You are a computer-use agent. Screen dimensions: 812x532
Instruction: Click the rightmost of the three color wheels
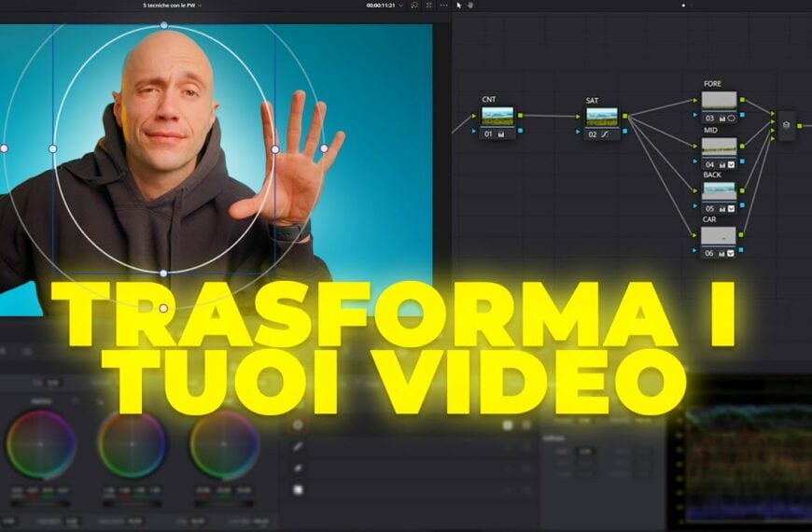223,444
